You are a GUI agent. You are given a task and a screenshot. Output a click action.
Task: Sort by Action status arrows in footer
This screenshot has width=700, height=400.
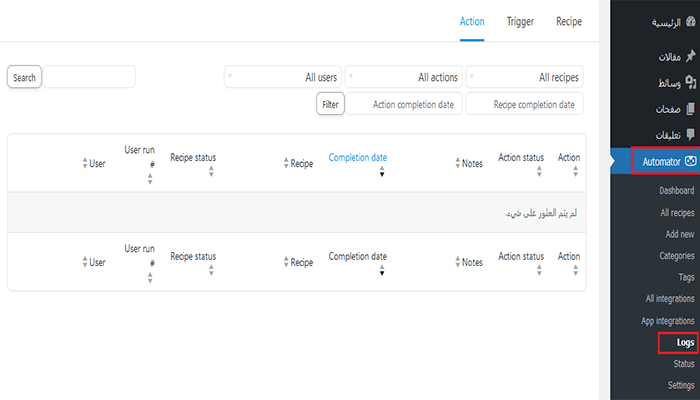coord(539,270)
